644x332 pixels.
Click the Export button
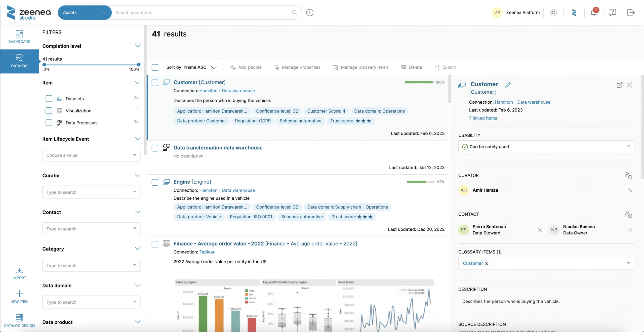pos(445,67)
